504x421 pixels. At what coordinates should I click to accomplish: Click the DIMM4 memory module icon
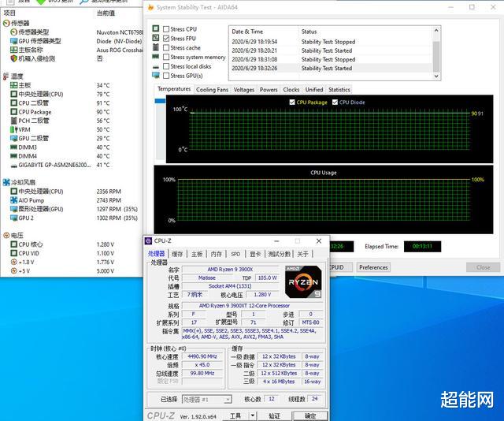(14, 156)
